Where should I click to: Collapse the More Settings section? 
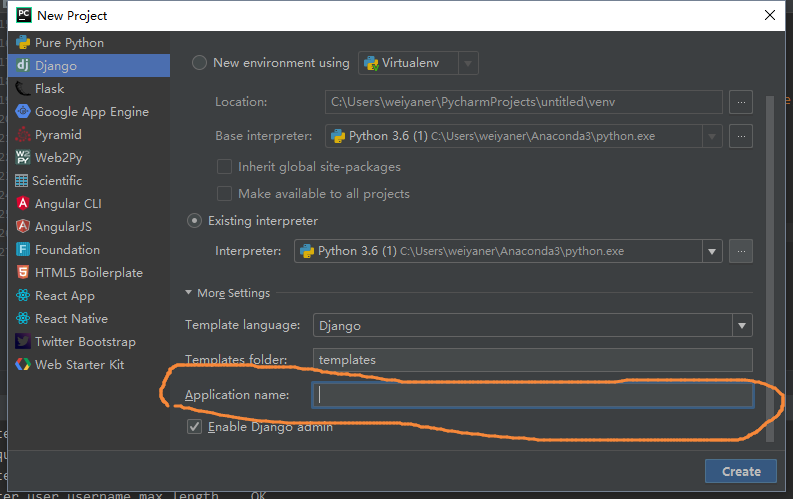point(189,293)
